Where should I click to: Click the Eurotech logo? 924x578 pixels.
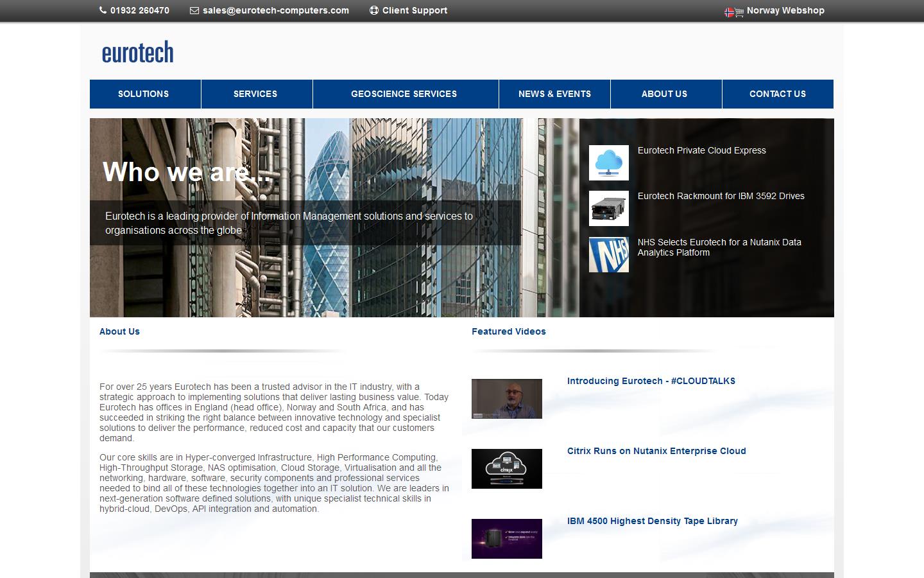tap(137, 51)
